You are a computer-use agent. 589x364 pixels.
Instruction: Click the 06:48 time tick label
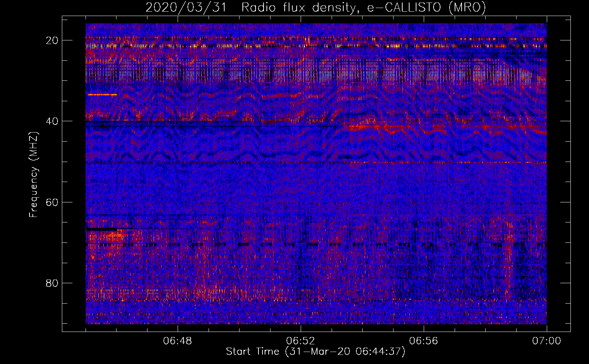click(x=178, y=341)
